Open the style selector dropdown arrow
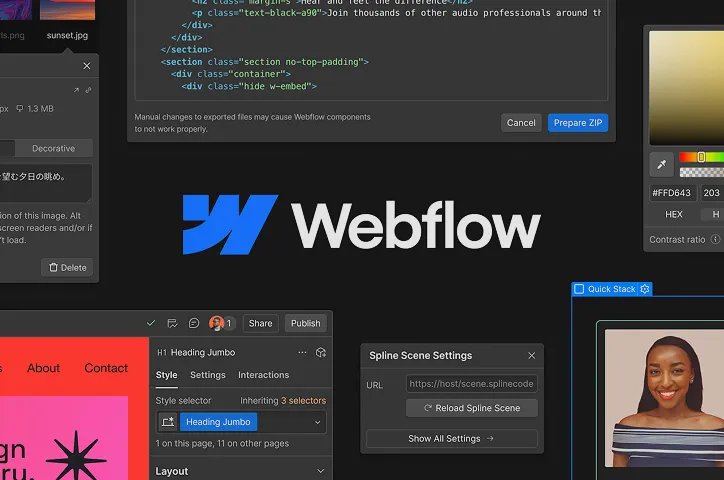 tap(318, 422)
